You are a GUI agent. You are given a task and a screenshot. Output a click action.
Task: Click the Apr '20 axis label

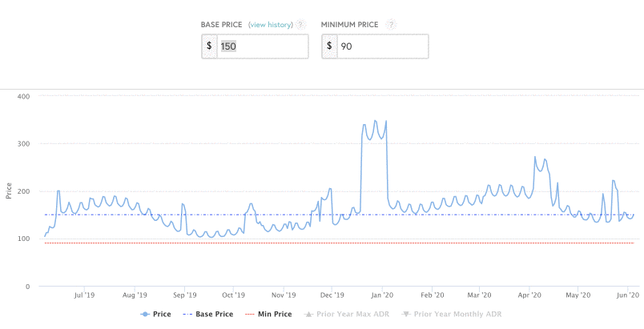529,295
